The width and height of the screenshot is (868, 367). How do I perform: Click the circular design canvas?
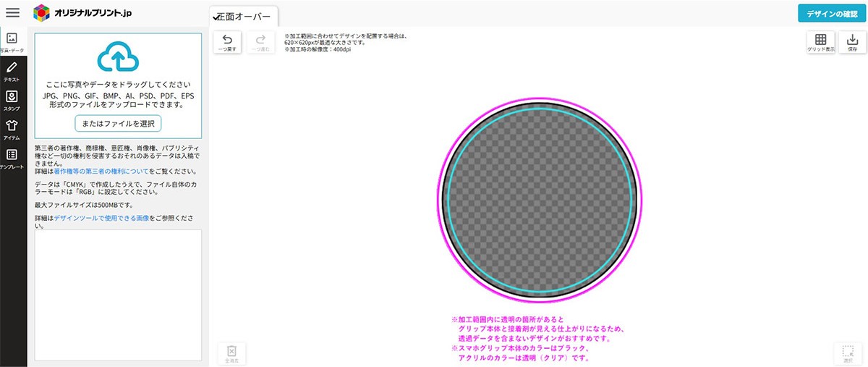[x=539, y=201]
